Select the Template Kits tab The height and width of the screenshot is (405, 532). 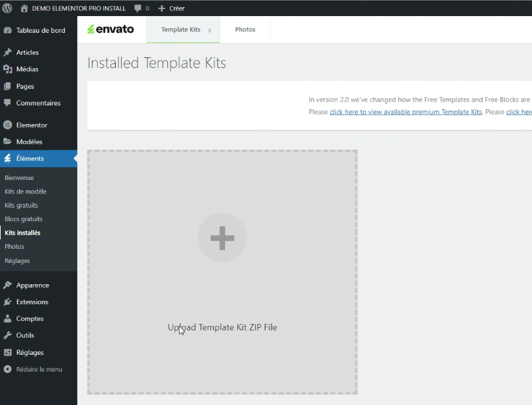(180, 30)
